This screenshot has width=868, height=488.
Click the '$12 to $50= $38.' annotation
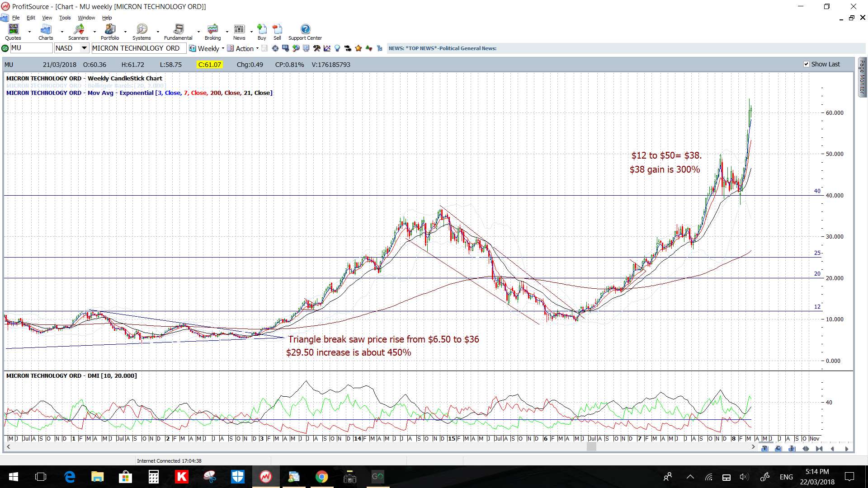pyautogui.click(x=666, y=155)
